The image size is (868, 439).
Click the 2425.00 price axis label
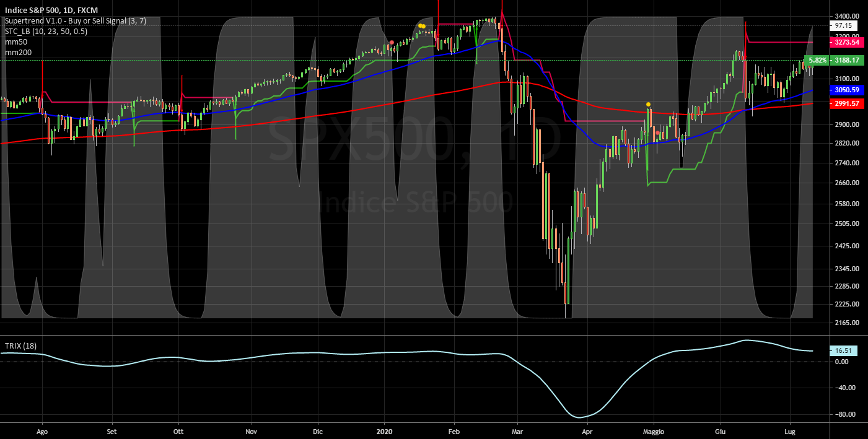(x=846, y=246)
